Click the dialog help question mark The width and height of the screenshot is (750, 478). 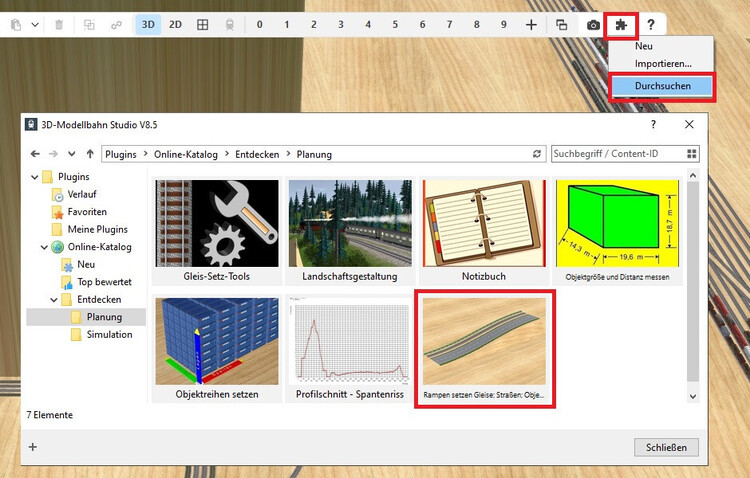point(653,124)
